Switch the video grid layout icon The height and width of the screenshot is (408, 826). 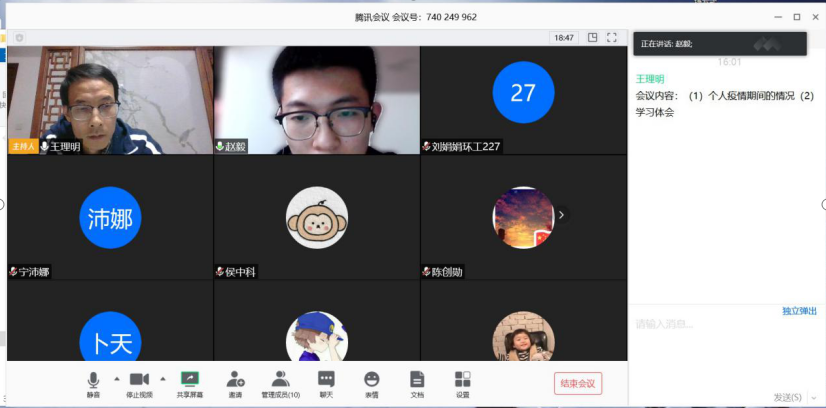tap(592, 37)
